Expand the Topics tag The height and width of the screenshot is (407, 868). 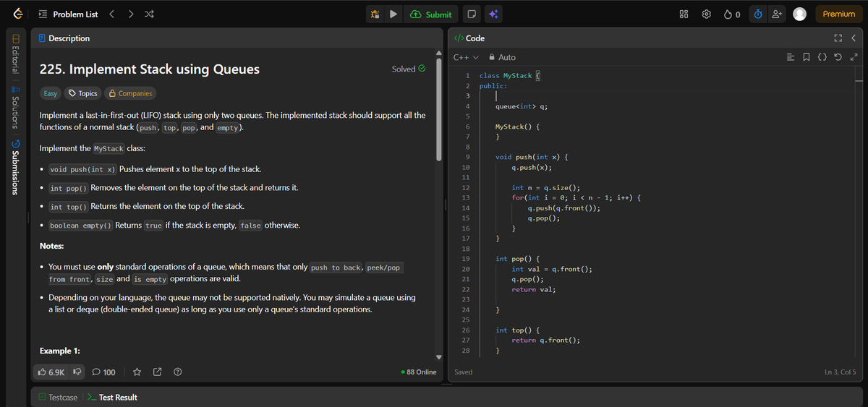point(83,93)
